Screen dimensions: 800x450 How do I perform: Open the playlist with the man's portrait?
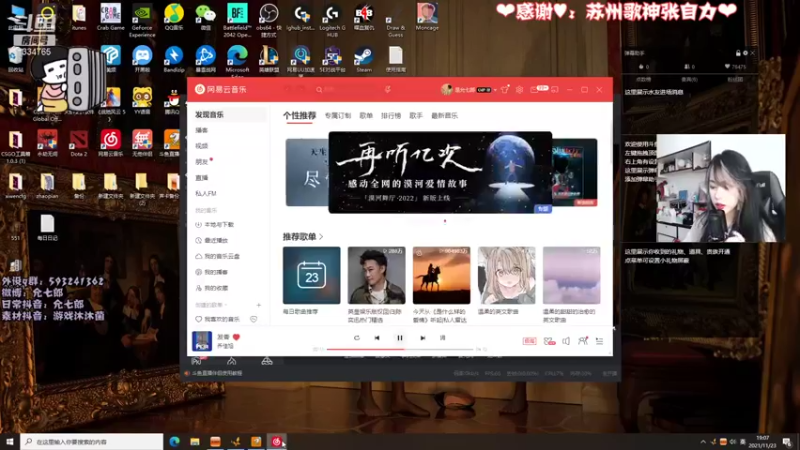(377, 276)
